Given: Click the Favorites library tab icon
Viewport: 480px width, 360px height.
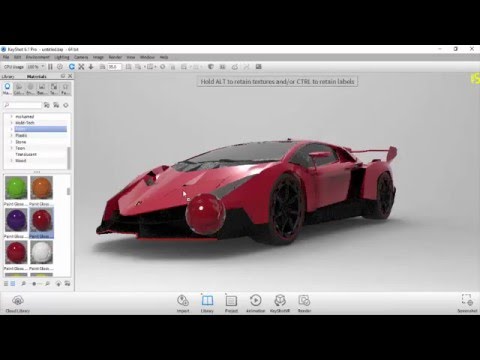Looking at the screenshot, I should 65,89.
